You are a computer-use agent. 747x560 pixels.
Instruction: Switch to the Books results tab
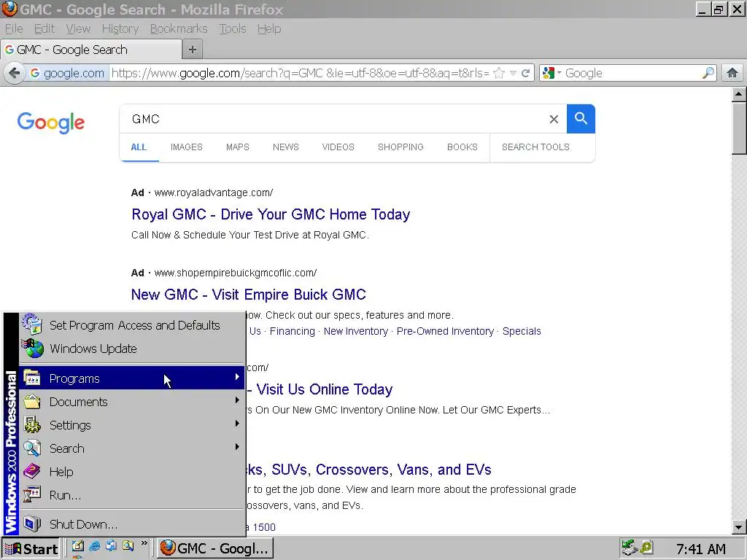(x=462, y=147)
